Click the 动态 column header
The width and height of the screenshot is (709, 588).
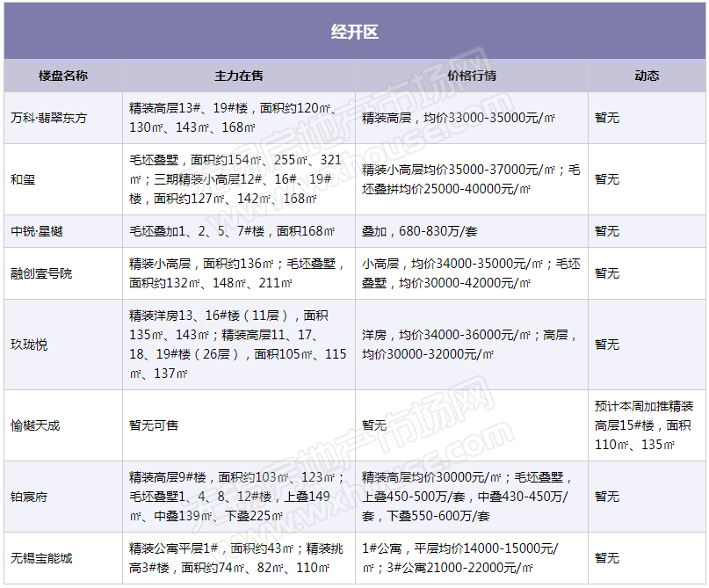point(647,76)
